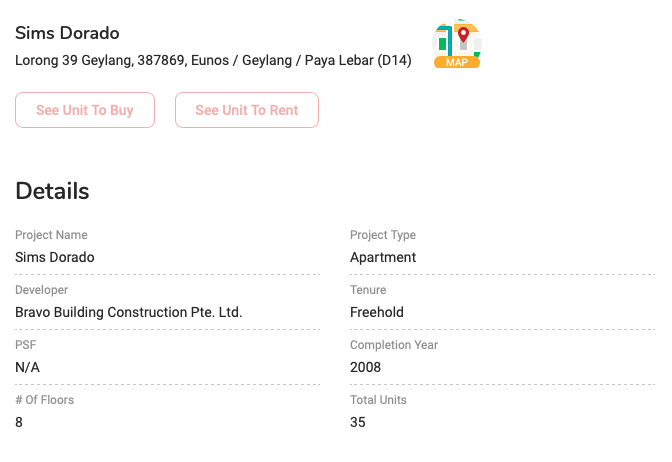Click the PSF value N/A

(x=27, y=367)
